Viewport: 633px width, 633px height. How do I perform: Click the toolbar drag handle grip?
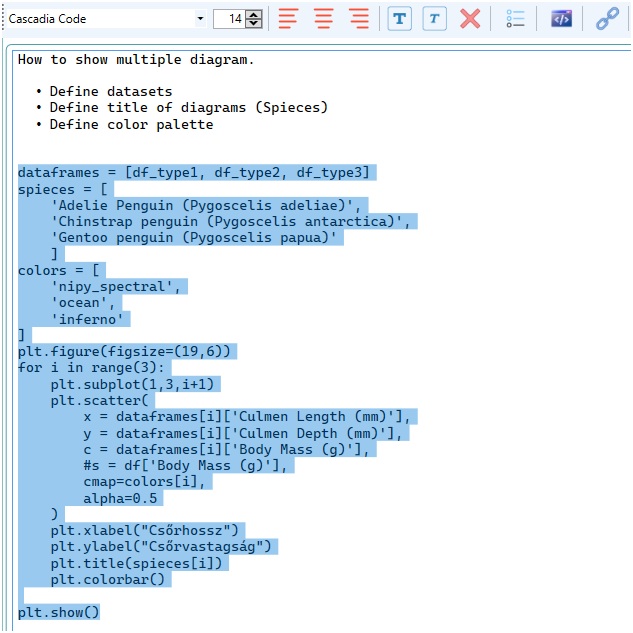pyautogui.click(x=3, y=19)
